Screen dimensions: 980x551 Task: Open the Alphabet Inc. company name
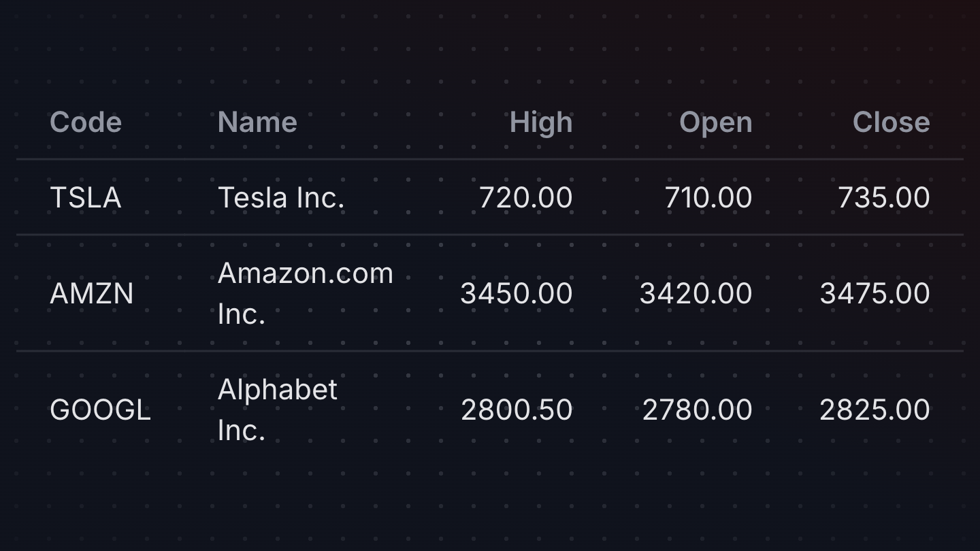click(x=278, y=410)
